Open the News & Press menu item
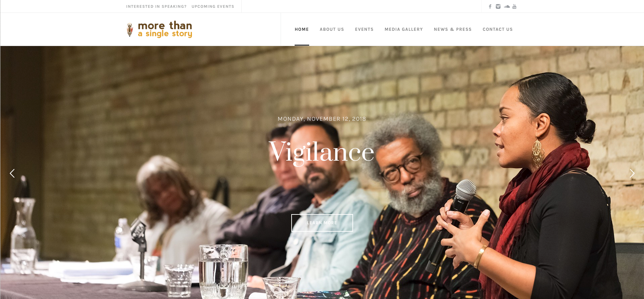Image resolution: width=644 pixels, height=299 pixels. pos(453,29)
